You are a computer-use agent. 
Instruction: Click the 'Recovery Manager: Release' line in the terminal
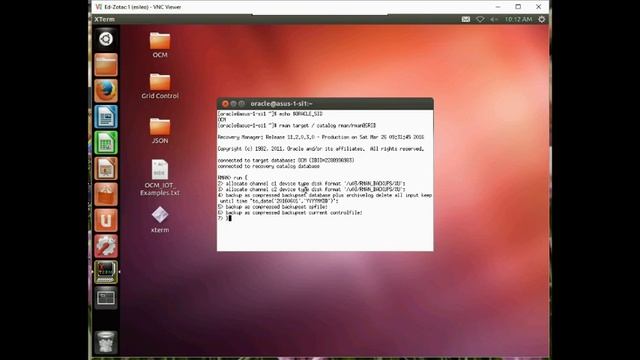(321, 137)
